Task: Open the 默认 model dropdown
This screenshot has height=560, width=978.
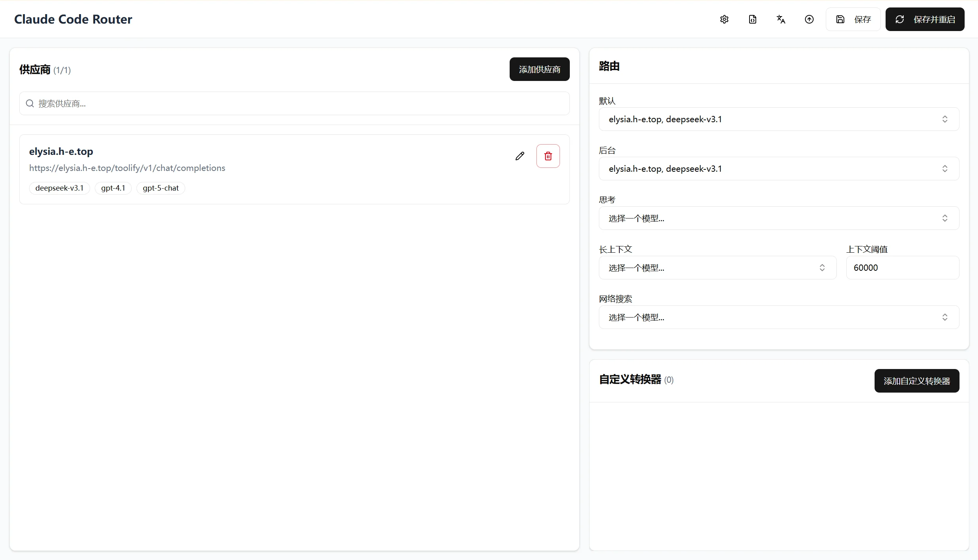Action: pyautogui.click(x=779, y=119)
